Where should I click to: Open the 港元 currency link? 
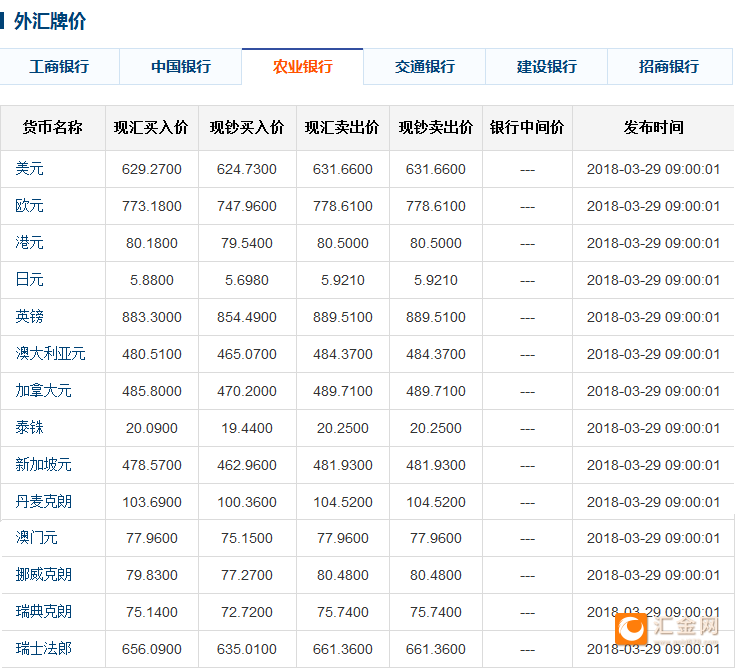pos(30,243)
